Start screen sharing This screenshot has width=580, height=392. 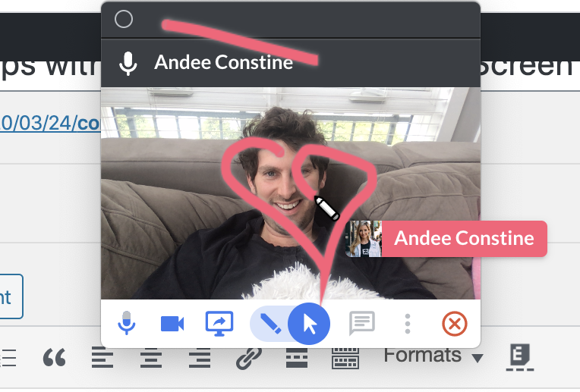point(219,325)
